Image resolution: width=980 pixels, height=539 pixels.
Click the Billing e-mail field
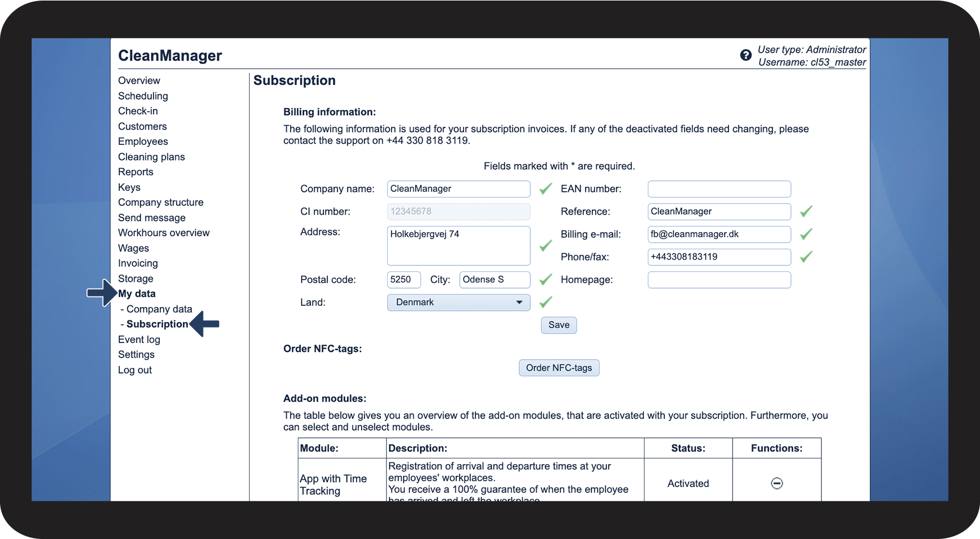point(719,234)
